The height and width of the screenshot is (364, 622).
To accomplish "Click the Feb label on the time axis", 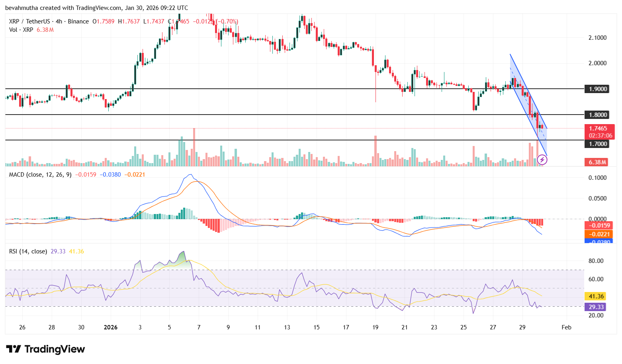I will pos(566,327).
